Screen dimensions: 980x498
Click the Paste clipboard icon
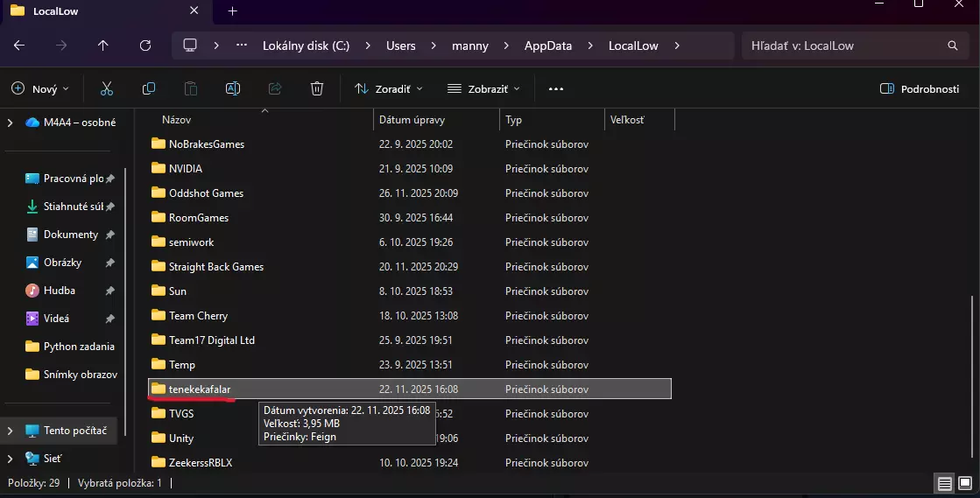click(191, 88)
